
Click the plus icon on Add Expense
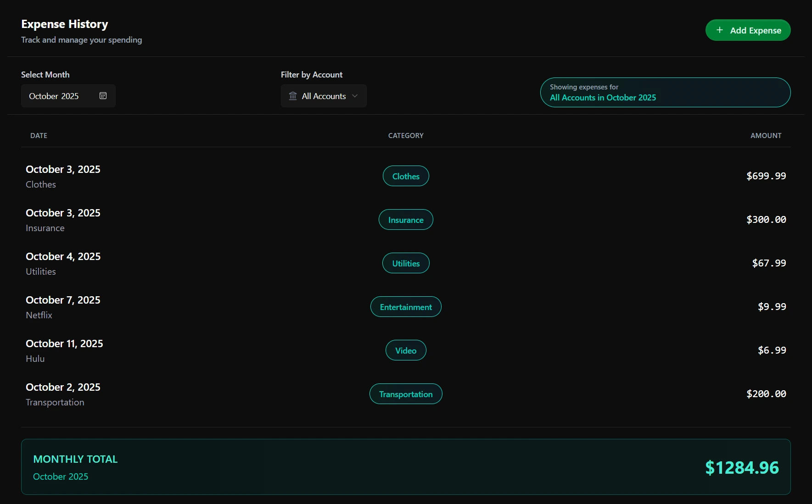[719, 30]
